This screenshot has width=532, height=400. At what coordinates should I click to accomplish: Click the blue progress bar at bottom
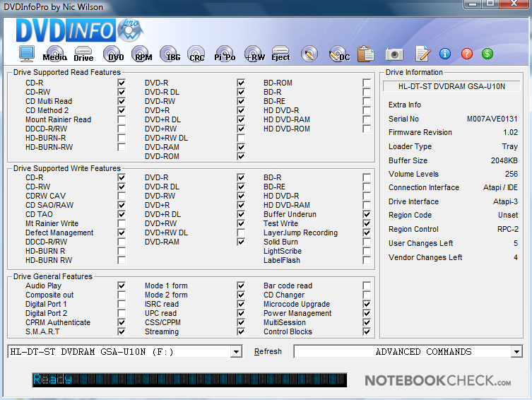click(x=189, y=380)
